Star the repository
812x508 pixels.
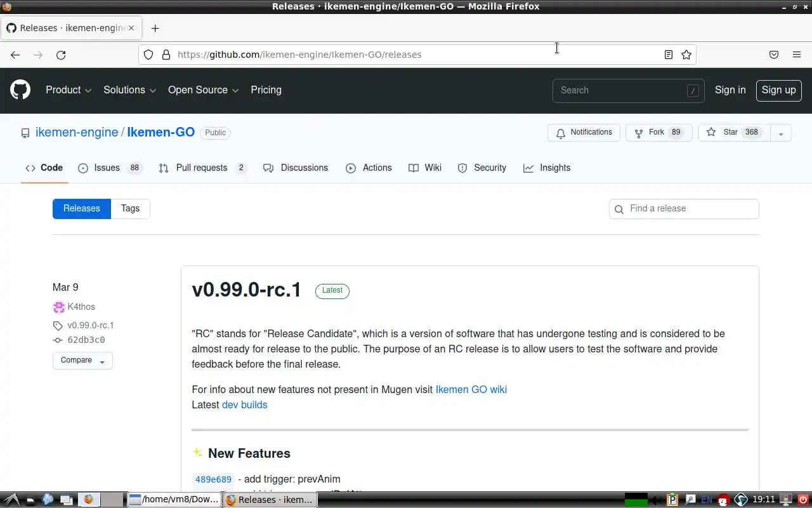(x=734, y=133)
